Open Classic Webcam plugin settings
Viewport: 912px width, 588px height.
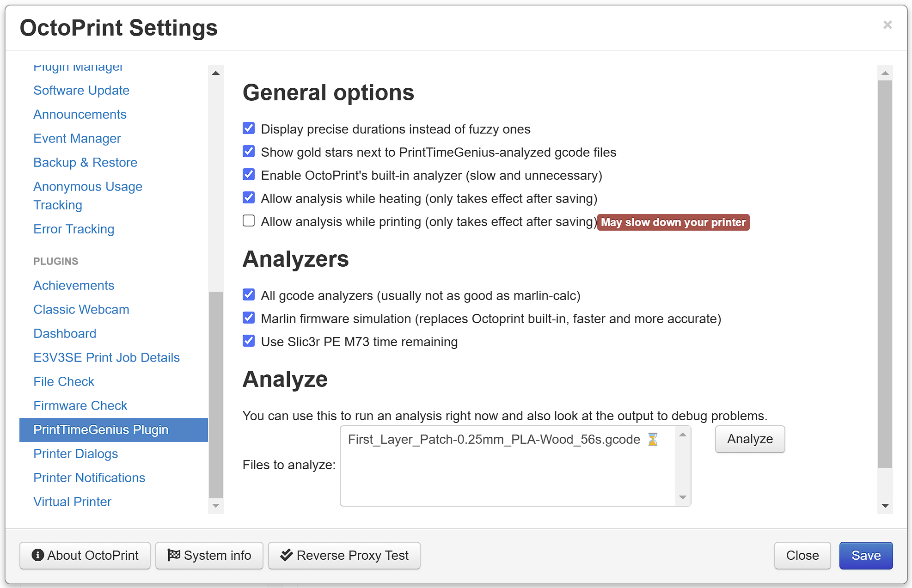coord(81,309)
